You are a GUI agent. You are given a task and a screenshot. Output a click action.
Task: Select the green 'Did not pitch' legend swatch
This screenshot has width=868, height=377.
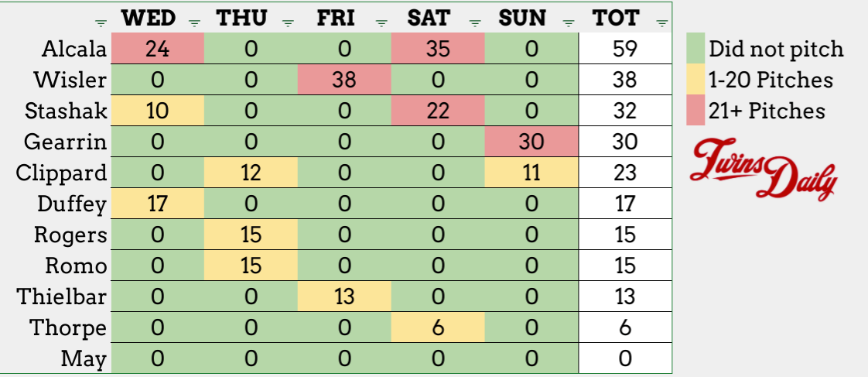coord(696,50)
